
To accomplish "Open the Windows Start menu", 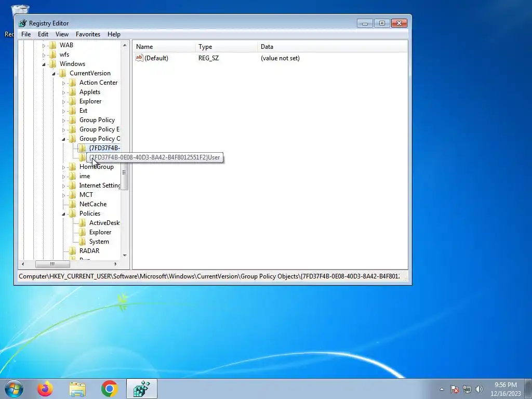I will click(x=14, y=389).
